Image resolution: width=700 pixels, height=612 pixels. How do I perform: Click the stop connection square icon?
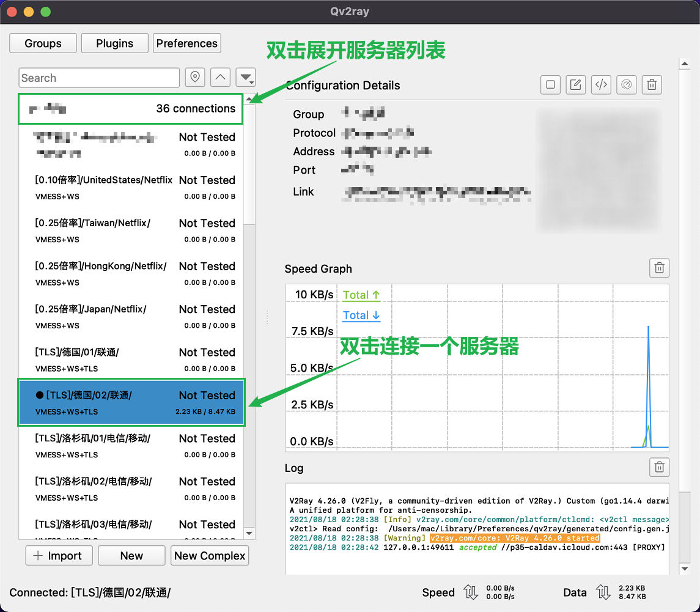point(550,85)
